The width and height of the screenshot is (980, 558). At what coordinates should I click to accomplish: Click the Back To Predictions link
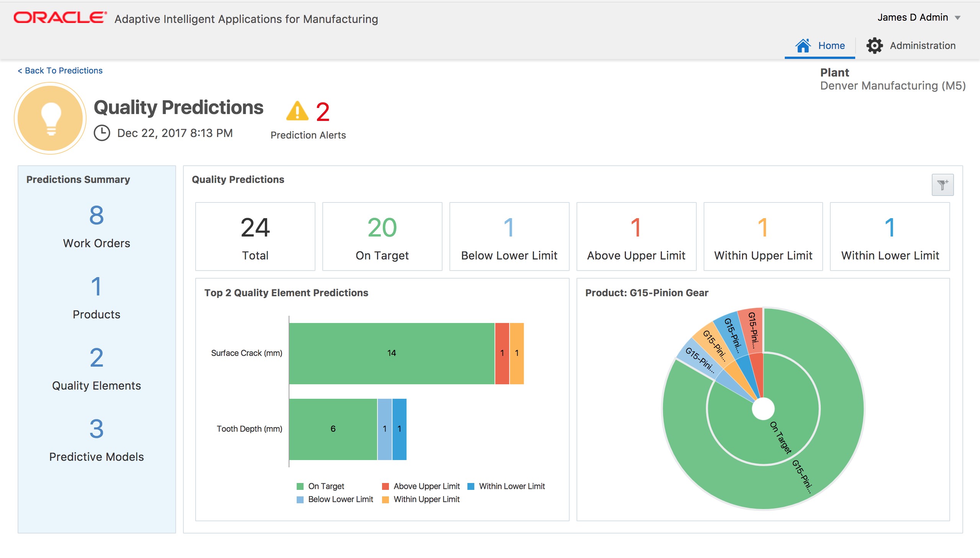(x=60, y=70)
